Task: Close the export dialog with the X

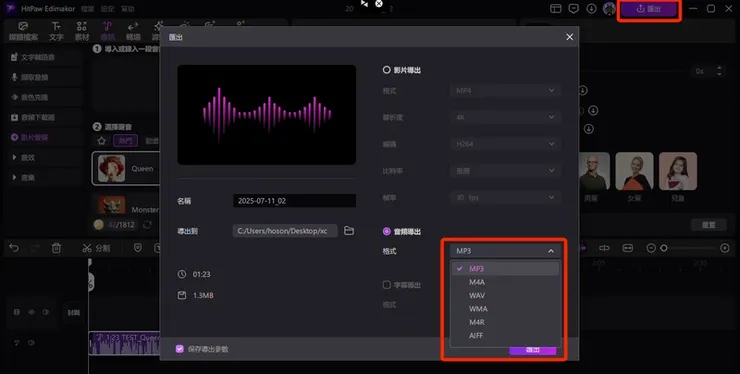Action: tap(570, 37)
